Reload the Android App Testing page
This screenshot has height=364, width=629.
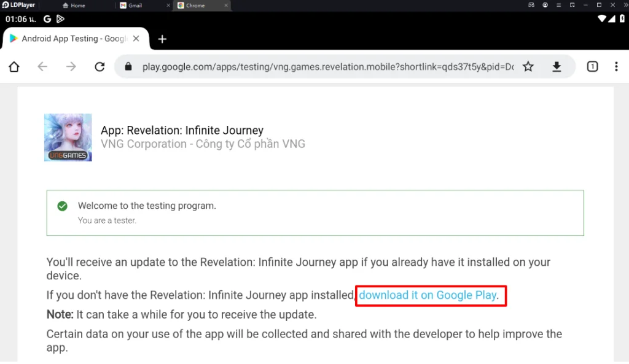pos(100,66)
